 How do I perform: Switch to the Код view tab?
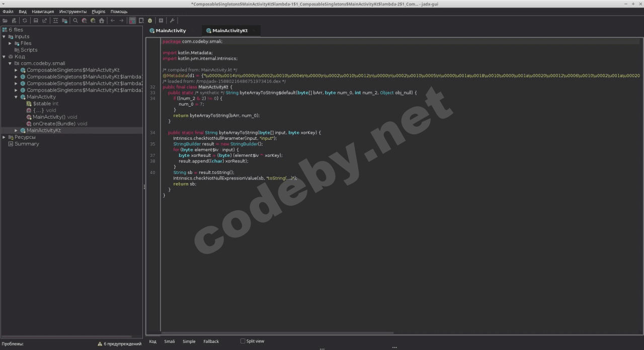(153, 341)
